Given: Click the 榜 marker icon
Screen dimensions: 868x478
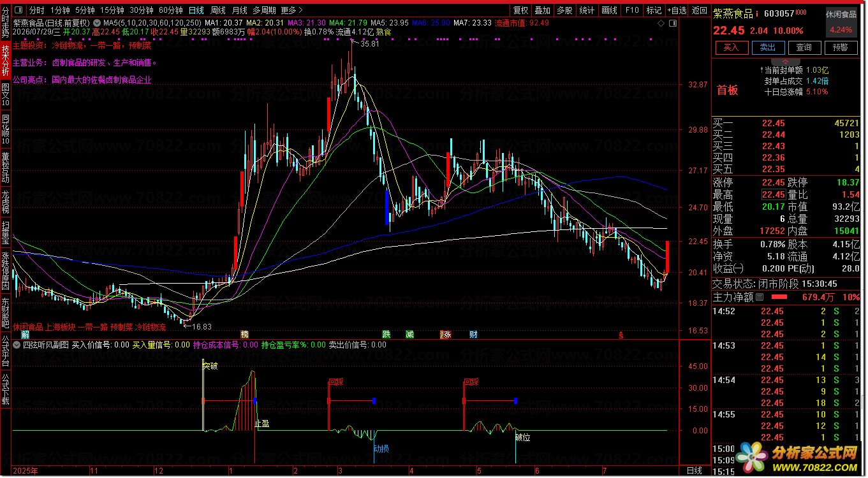Looking at the screenshot, I should 244,335.
